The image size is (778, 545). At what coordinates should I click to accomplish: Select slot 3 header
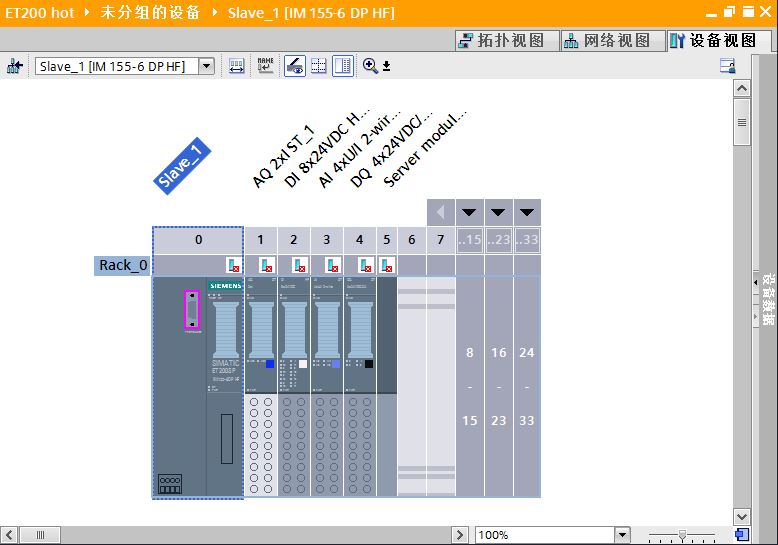pos(326,240)
